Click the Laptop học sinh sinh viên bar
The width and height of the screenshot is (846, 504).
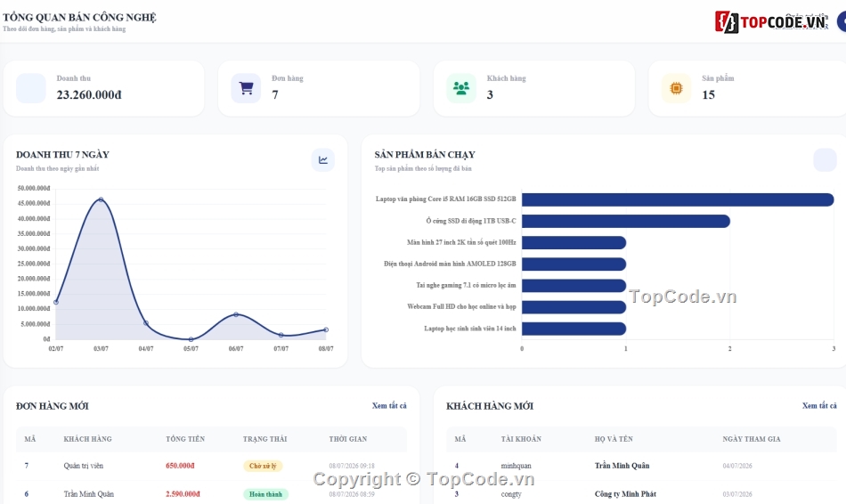573,329
